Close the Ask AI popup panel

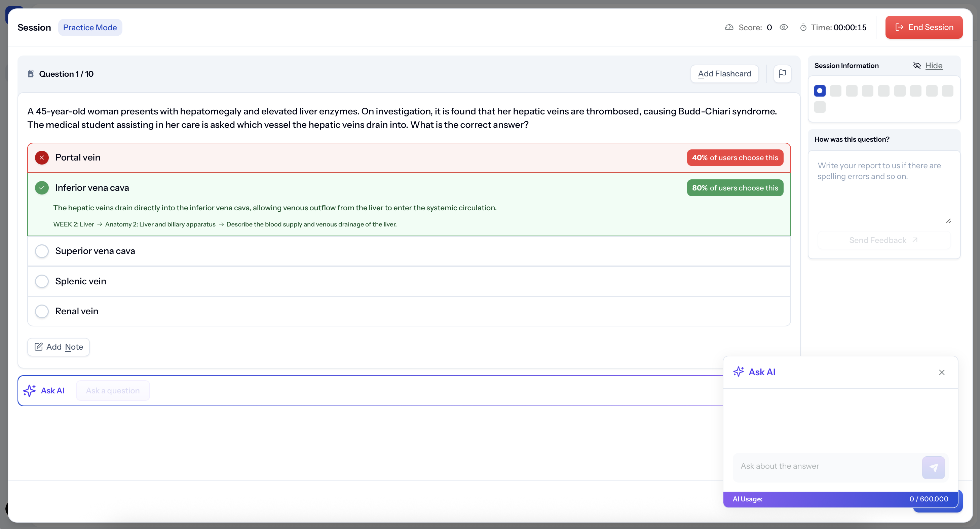click(x=942, y=372)
